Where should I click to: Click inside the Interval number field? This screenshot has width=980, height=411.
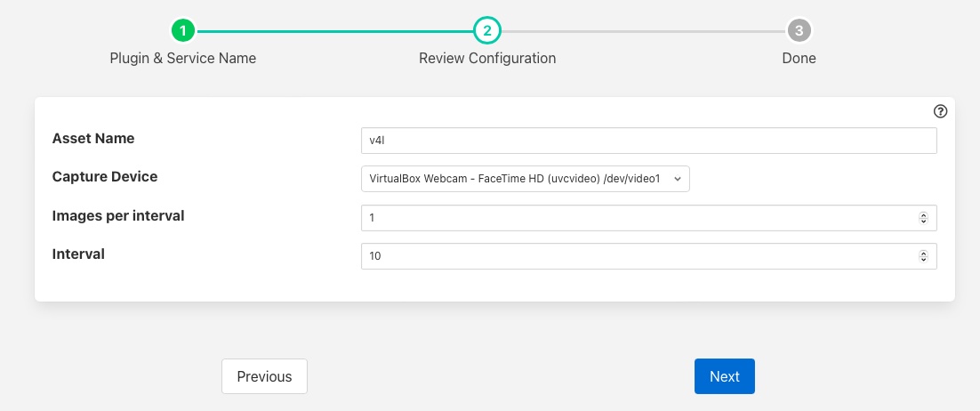[x=636, y=256]
